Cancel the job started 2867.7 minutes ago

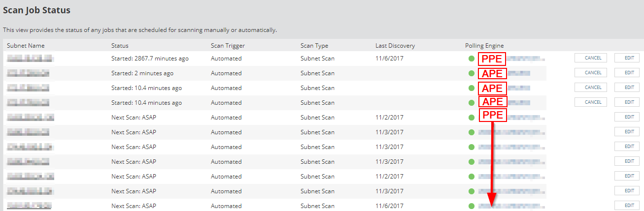(x=591, y=58)
